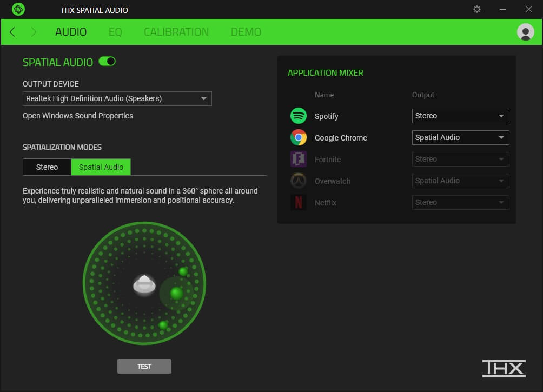
Task: Open Google Chrome output dropdown
Action: [460, 137]
